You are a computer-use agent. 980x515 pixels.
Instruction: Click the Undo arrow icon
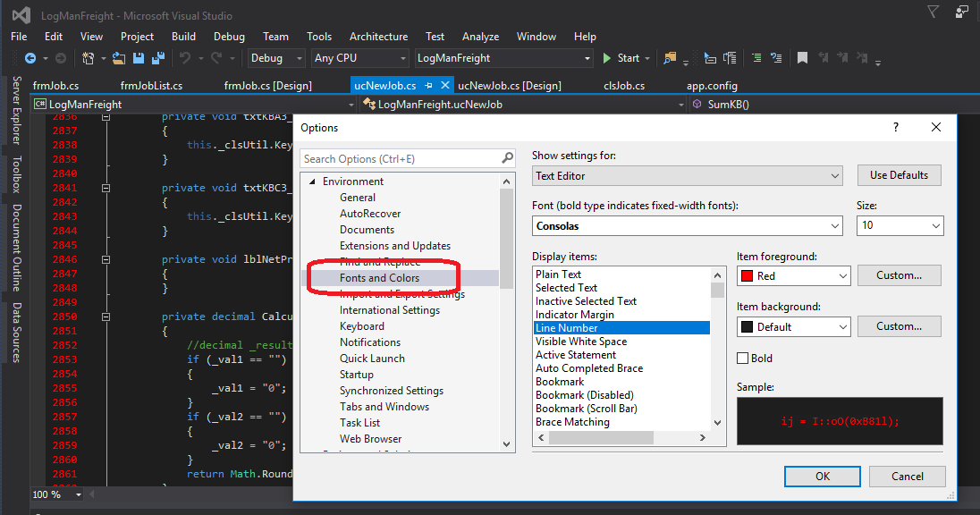click(185, 58)
